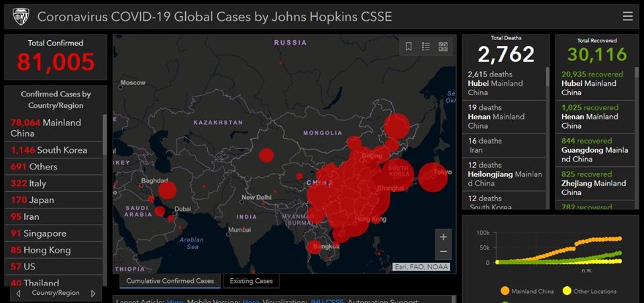Click scrollbar of confirmed cases list
644x303 pixels.
(x=105, y=135)
